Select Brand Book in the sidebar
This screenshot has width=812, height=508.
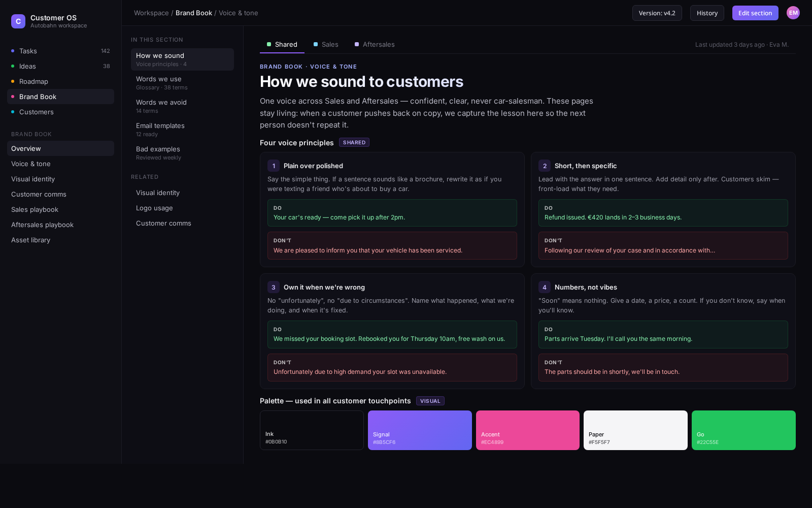pyautogui.click(x=60, y=97)
